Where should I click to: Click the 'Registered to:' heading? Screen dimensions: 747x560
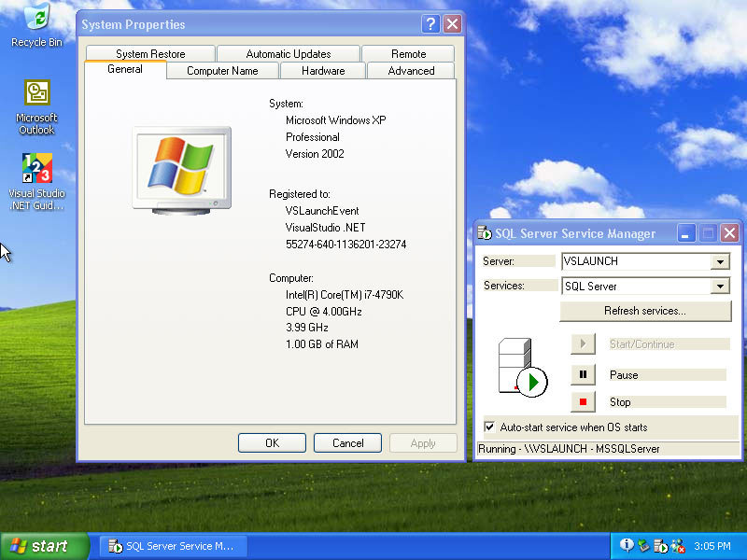299,194
